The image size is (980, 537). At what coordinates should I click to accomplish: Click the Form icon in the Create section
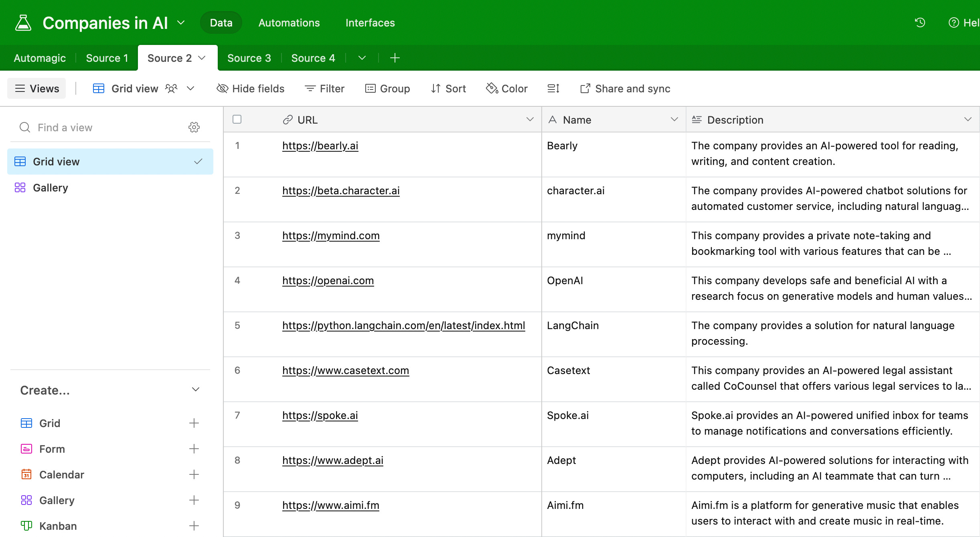click(26, 449)
